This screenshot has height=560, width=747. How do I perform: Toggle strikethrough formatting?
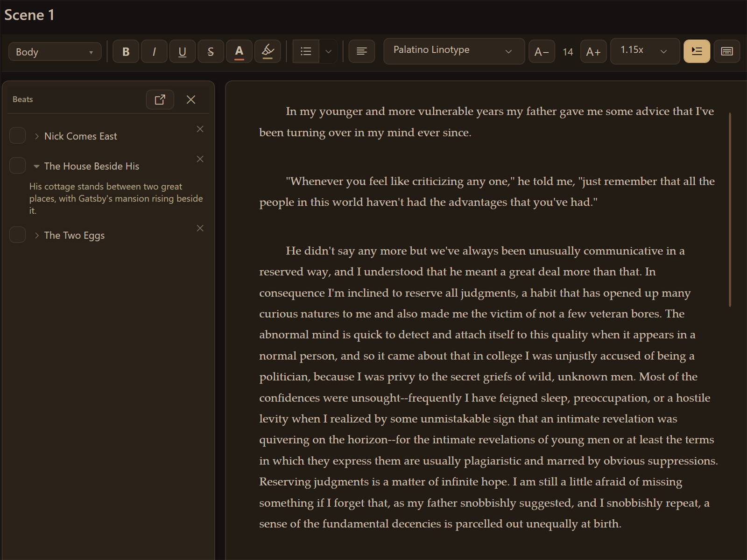211,51
